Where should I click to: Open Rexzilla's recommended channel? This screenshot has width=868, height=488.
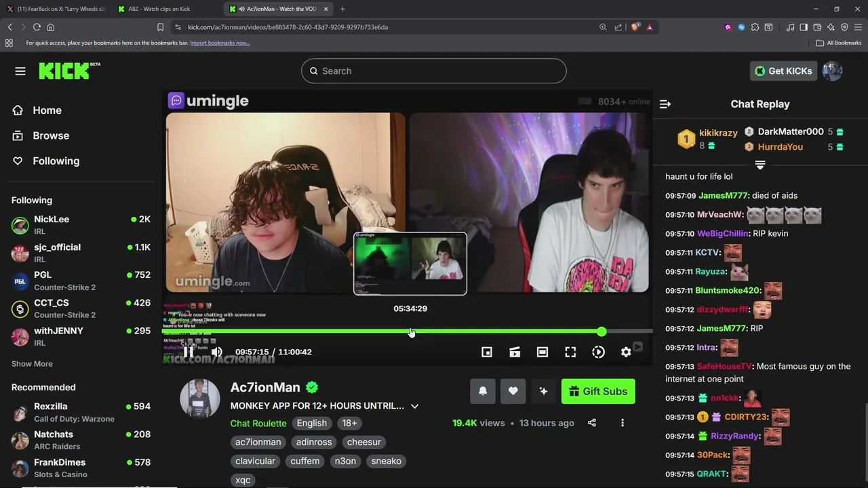pos(81,412)
